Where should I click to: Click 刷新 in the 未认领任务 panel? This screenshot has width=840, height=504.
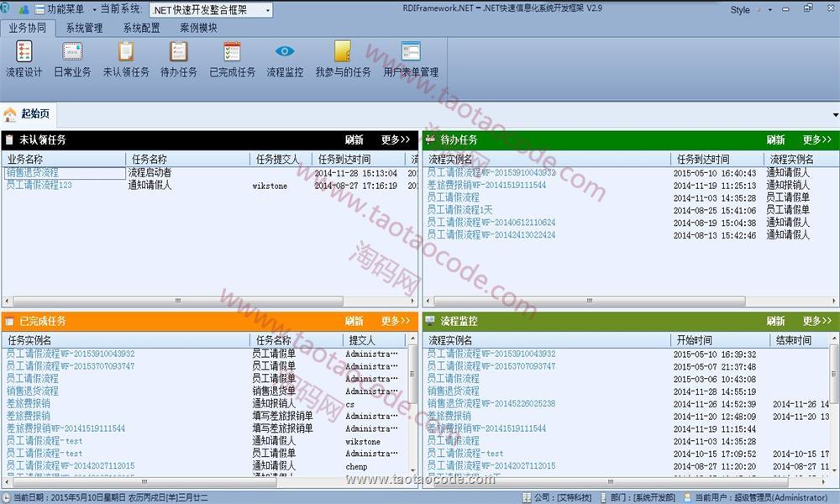click(x=354, y=140)
